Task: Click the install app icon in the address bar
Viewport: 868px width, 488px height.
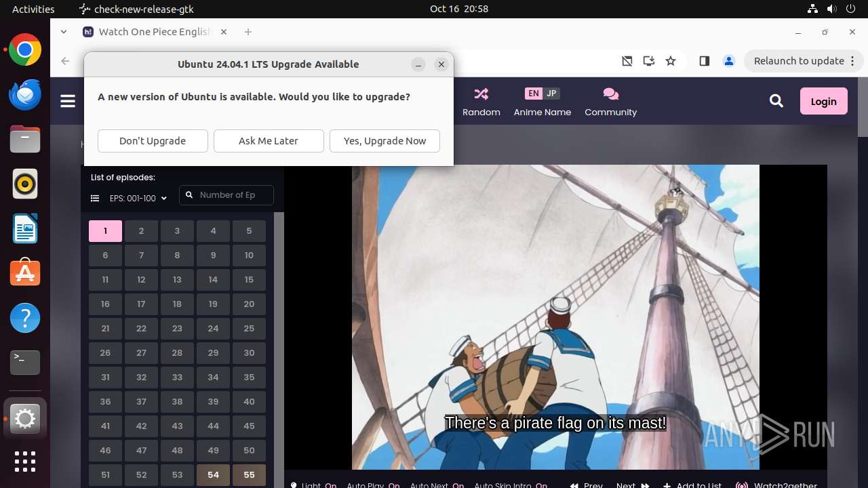Action: (x=649, y=61)
